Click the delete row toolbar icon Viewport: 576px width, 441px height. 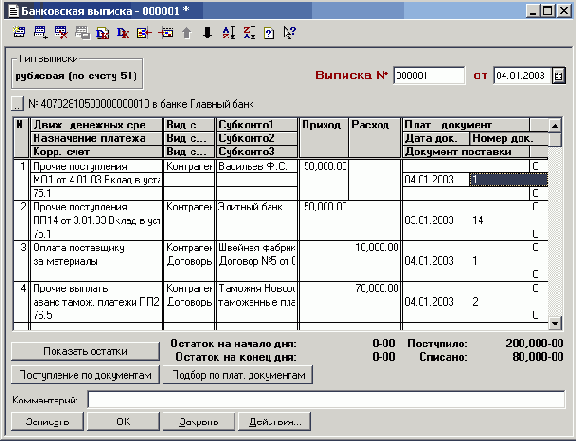[x=61, y=33]
